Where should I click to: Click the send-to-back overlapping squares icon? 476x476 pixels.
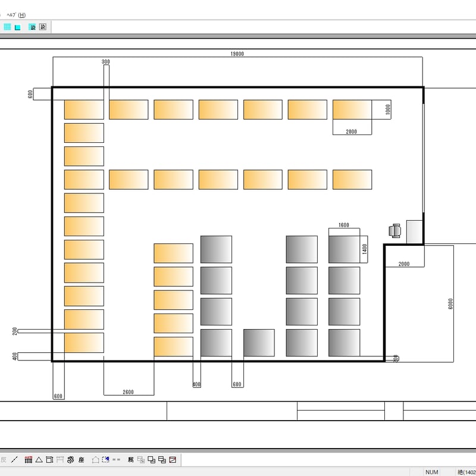(162, 459)
